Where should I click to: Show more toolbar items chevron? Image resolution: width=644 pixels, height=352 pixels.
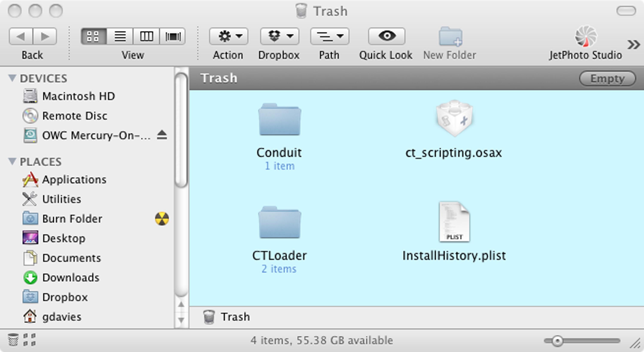[633, 45]
